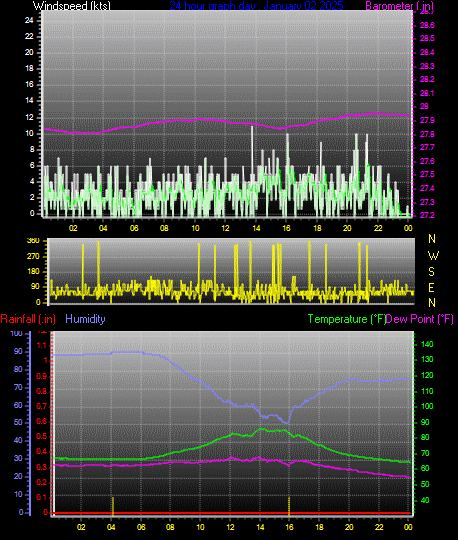
Task: Click the "08" hour label under the bottom graph
Action: pyautogui.click(x=170, y=527)
